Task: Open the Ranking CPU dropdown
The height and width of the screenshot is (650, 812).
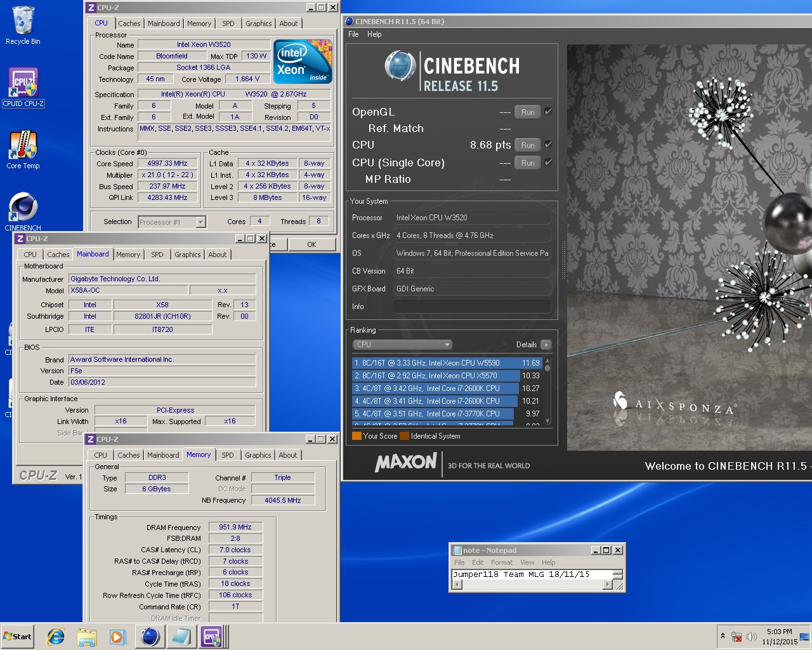Action: pos(402,345)
